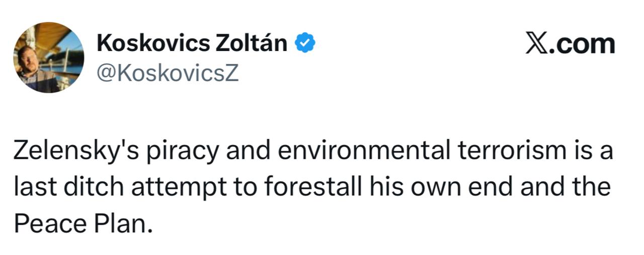This screenshot has width=644, height=255.
Task: Open the Koskovics Zoltán display name
Action: pos(192,44)
